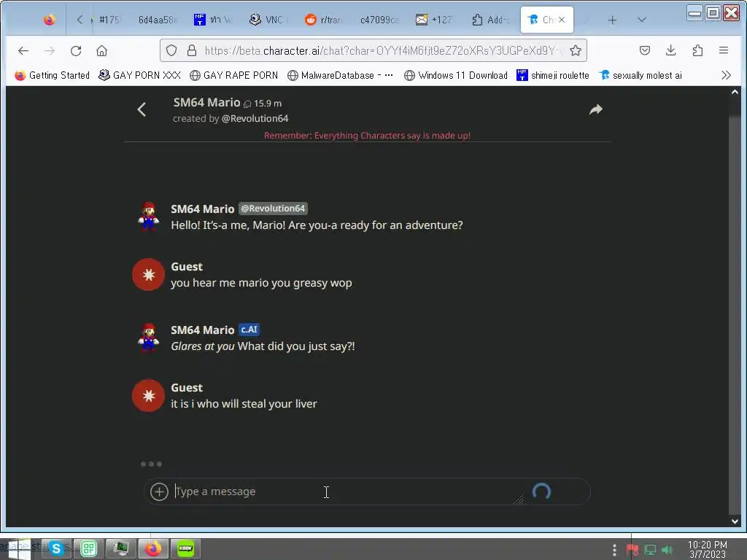
Task: Click the scrollbar down arrow
Action: tap(735, 521)
